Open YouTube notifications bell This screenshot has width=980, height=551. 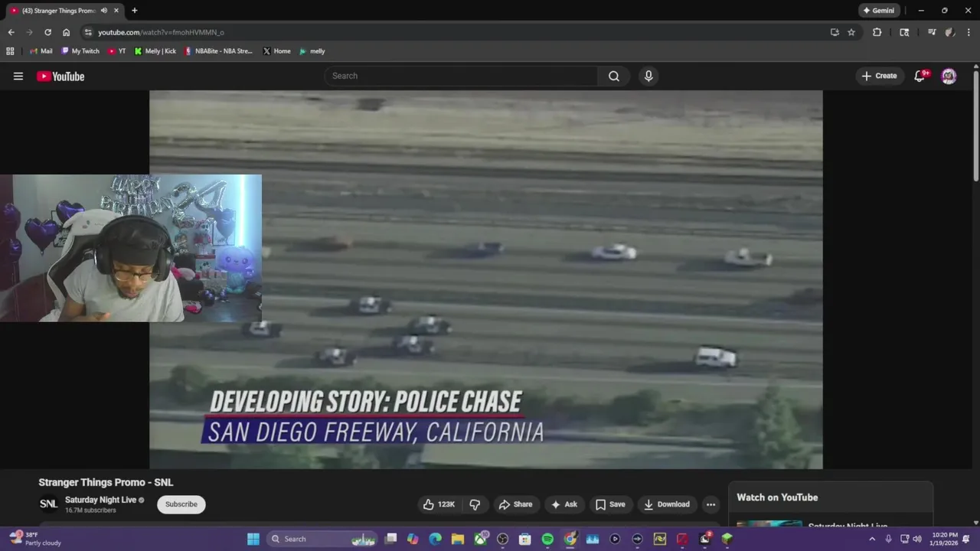[920, 76]
